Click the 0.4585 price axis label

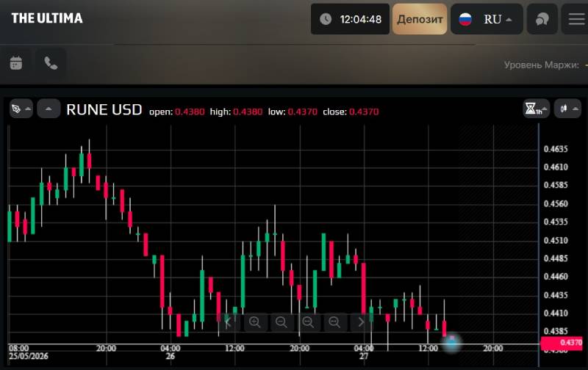point(556,185)
